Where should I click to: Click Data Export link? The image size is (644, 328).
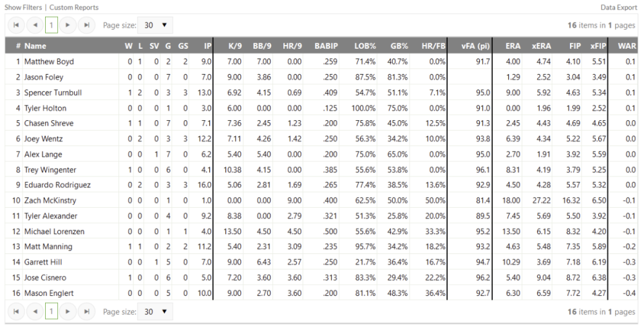click(619, 7)
